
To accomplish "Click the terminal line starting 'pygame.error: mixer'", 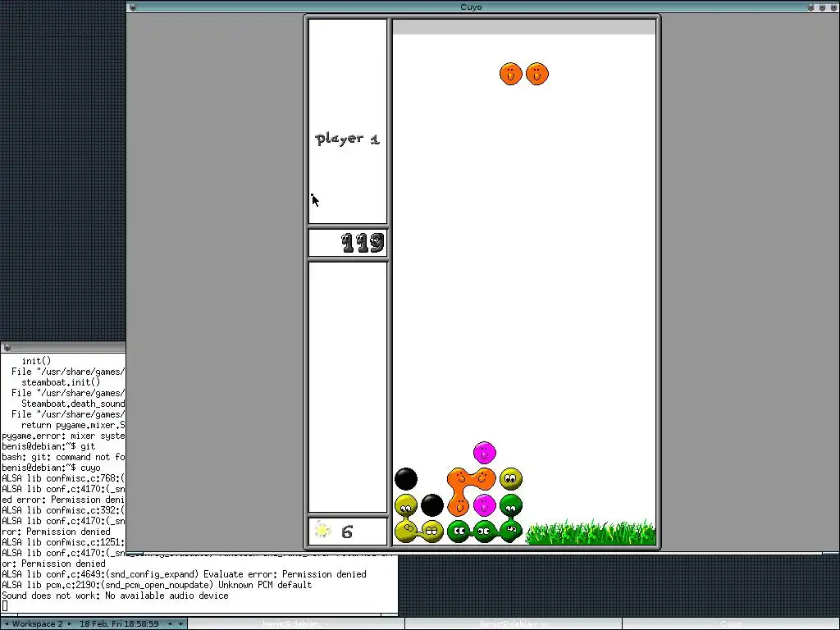I will tap(63, 436).
